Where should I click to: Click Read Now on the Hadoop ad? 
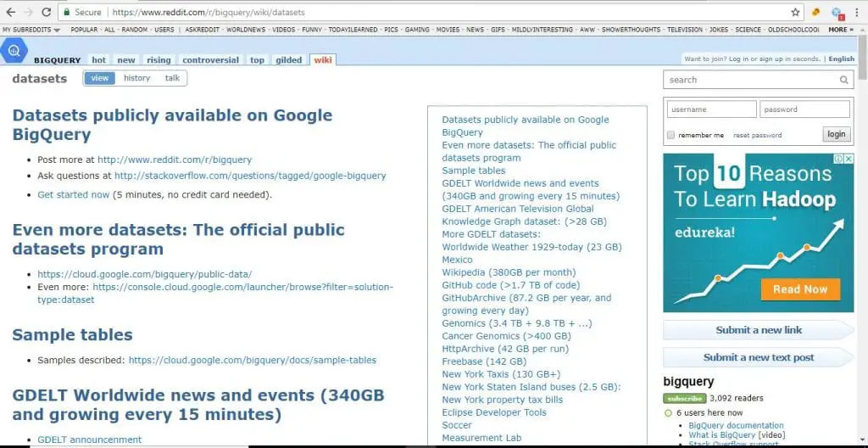tap(800, 288)
